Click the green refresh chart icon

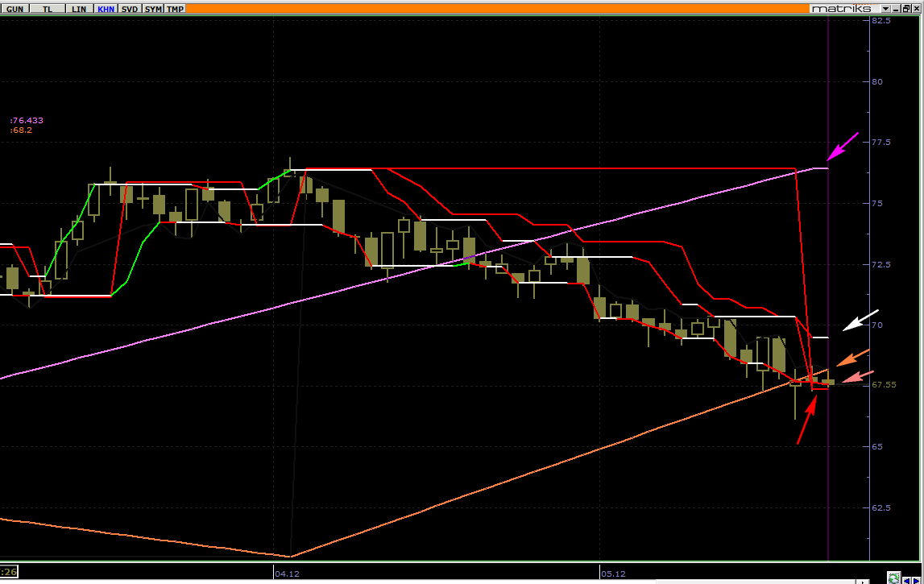(894, 578)
